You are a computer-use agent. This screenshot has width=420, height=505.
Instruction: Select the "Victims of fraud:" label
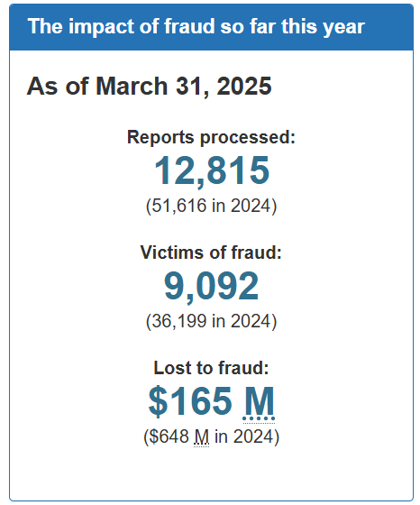211,252
